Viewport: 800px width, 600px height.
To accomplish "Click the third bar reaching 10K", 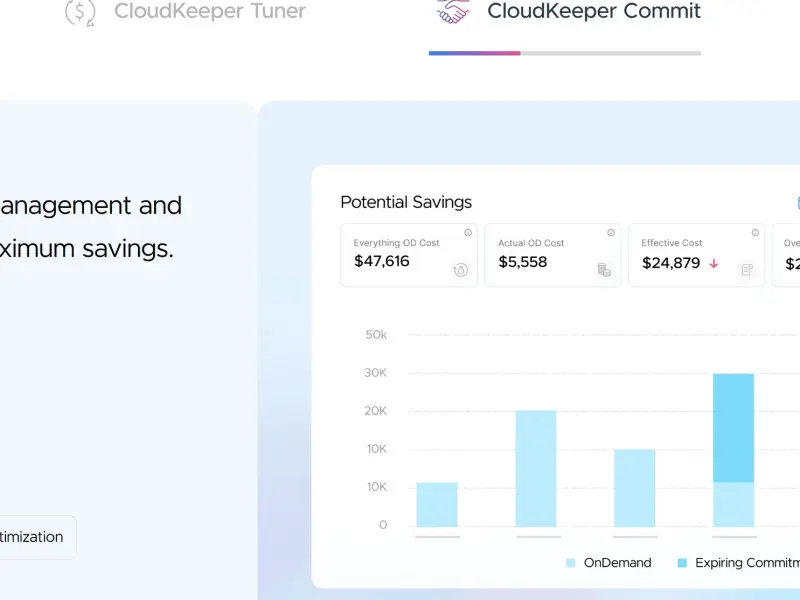I will [635, 488].
